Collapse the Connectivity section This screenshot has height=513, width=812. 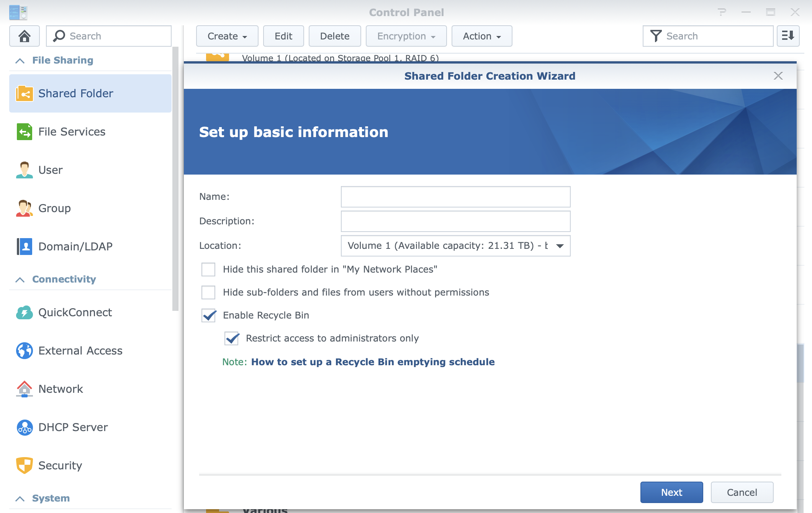coord(20,279)
